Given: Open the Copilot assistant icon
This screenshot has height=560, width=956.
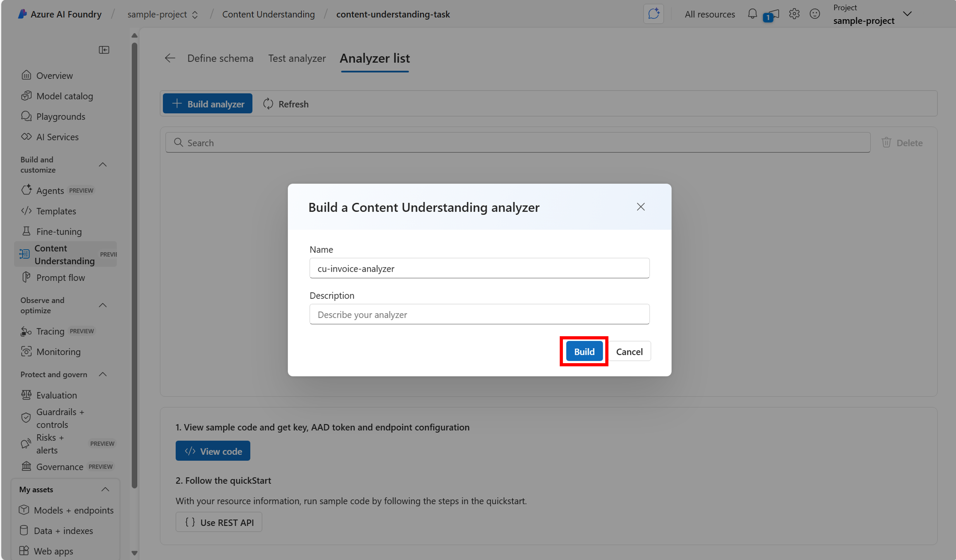Looking at the screenshot, I should point(653,14).
